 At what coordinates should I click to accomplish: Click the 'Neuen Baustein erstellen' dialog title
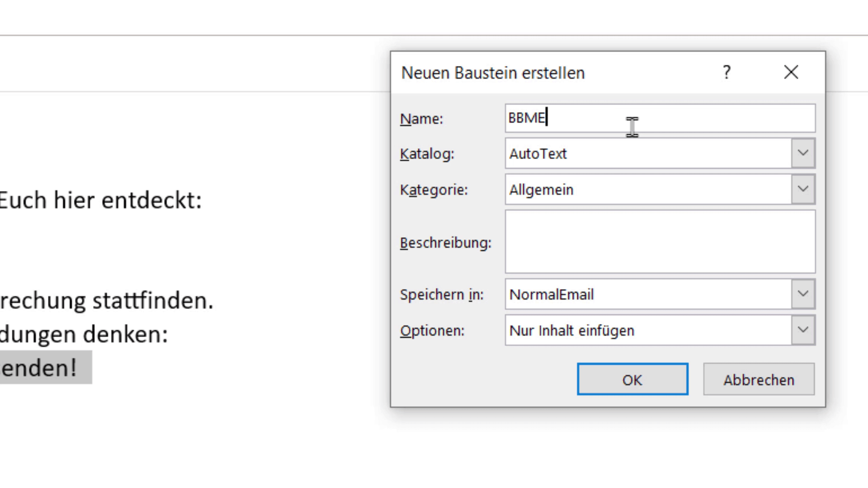click(493, 73)
